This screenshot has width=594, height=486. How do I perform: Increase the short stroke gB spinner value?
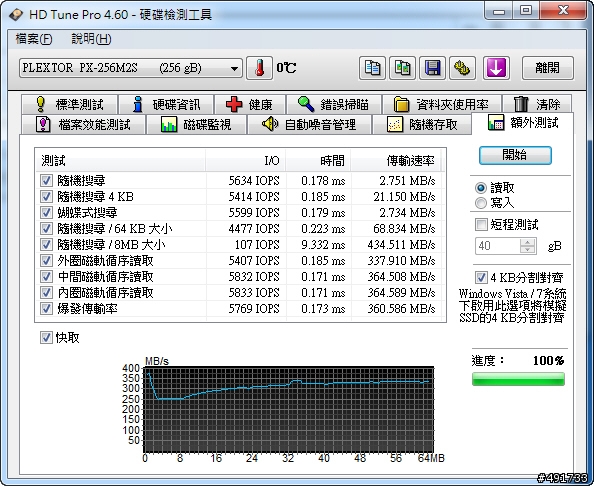(528, 242)
